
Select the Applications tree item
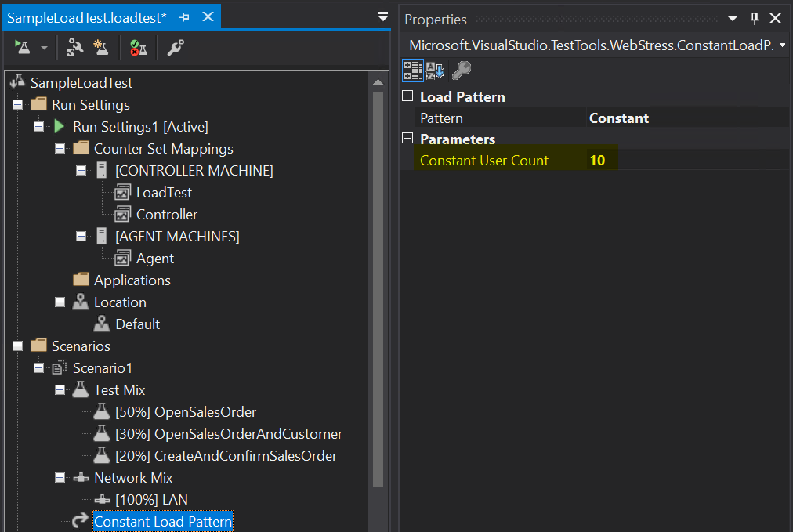tap(132, 280)
